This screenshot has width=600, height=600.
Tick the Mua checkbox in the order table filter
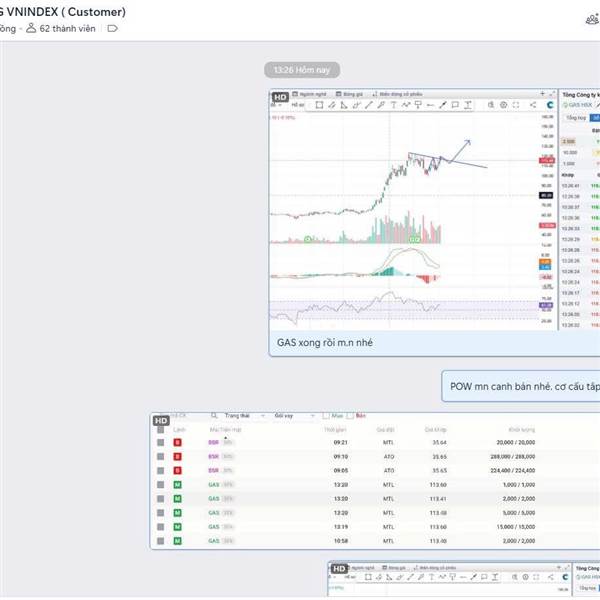(x=326, y=416)
